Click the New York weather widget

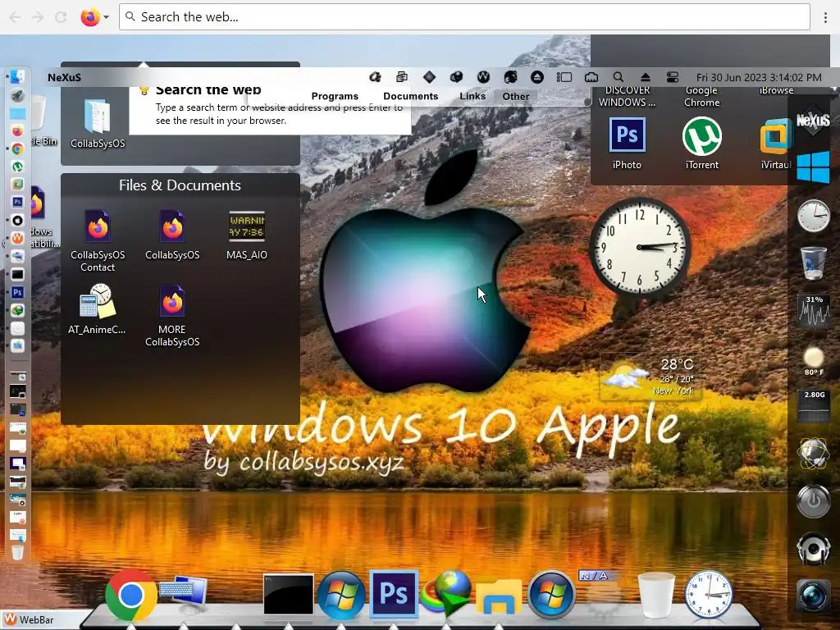click(650, 377)
